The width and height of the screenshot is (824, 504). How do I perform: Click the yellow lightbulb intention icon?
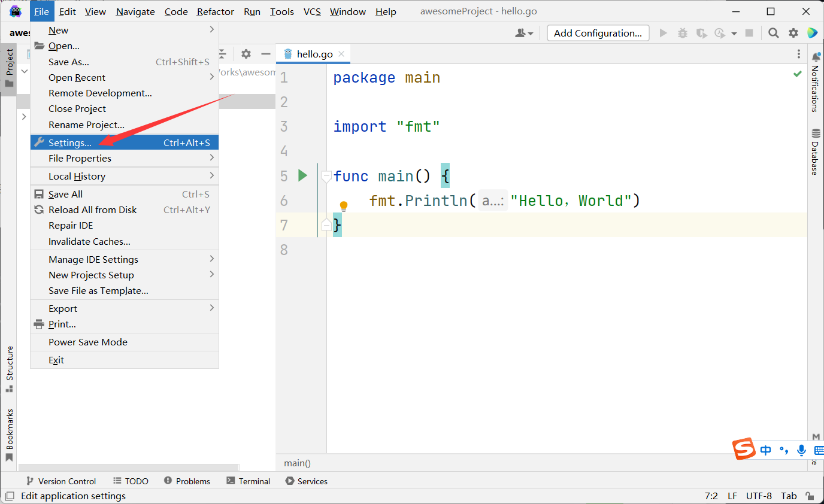[x=344, y=207]
